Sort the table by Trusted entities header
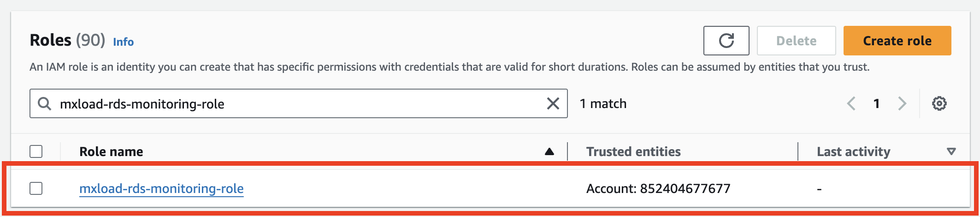The height and width of the screenshot is (217, 980). [633, 151]
